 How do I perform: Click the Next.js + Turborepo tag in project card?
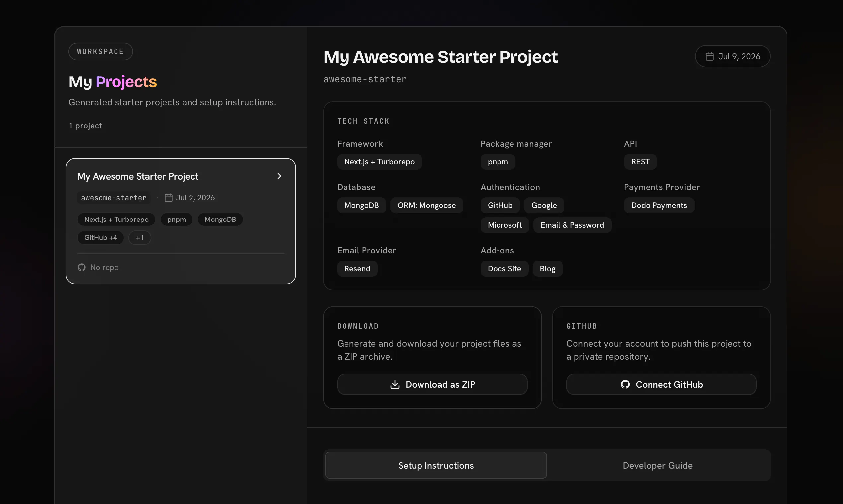click(x=116, y=220)
